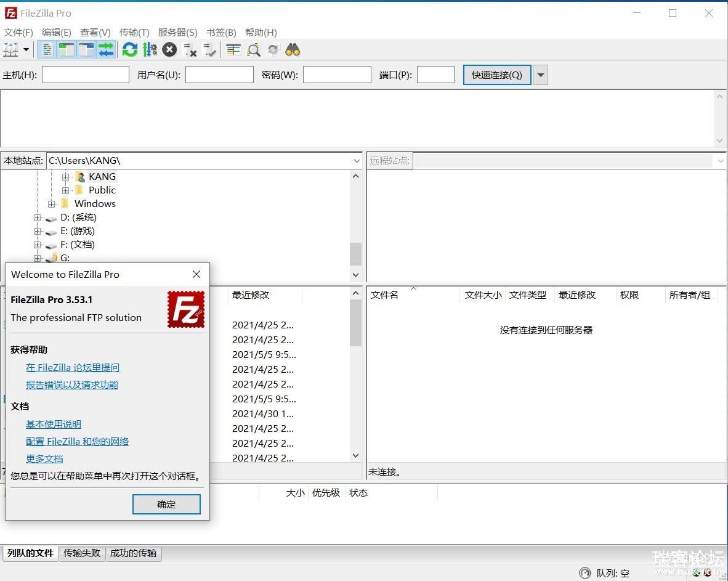Click the 端口(P) port input field
Image resolution: width=728 pixels, height=581 pixels.
point(435,75)
